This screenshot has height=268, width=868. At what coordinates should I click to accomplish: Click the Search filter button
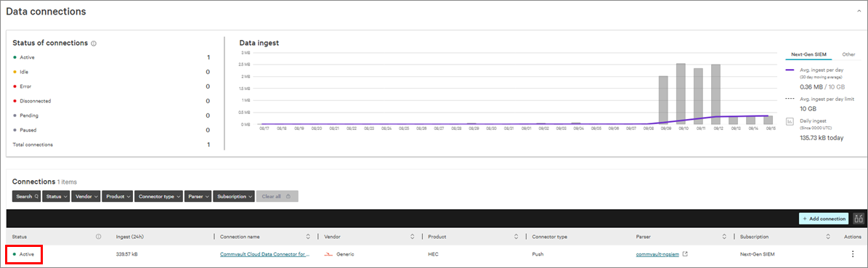click(x=27, y=197)
